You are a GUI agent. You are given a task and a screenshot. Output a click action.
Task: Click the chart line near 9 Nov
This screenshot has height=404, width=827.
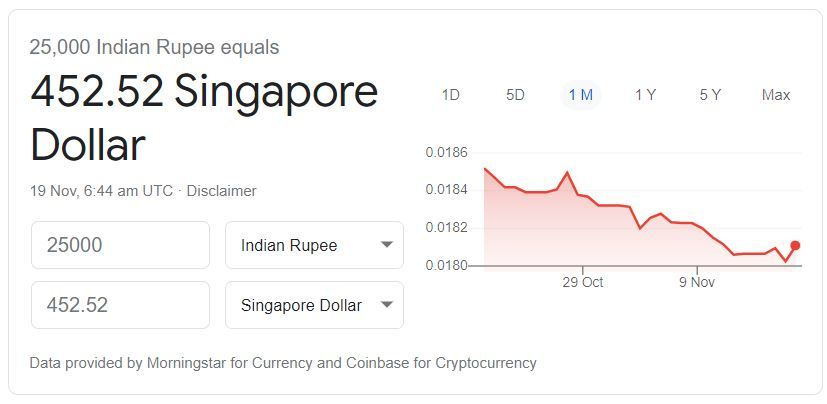pyautogui.click(x=697, y=225)
